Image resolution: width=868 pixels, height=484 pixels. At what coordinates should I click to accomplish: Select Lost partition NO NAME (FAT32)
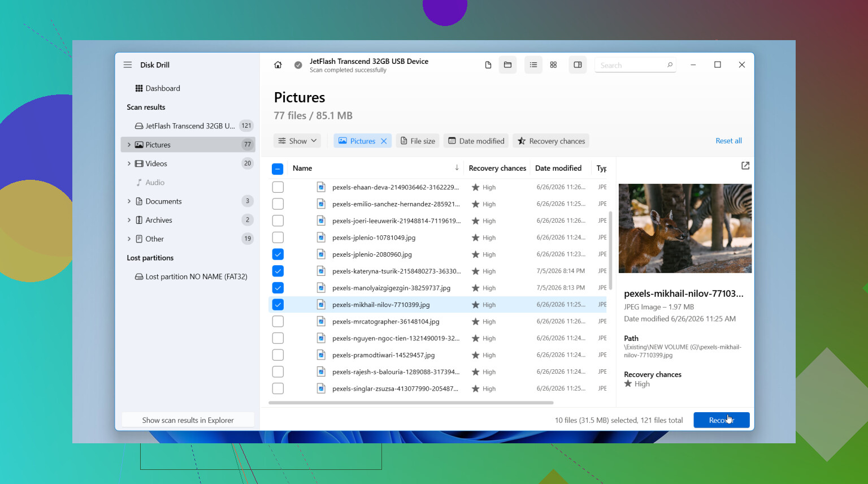pos(191,276)
